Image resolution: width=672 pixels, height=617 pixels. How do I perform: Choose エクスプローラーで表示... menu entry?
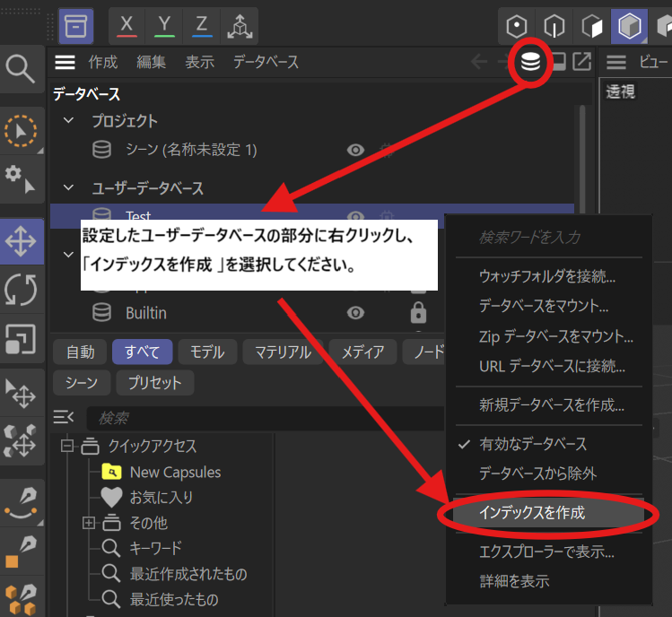click(549, 552)
